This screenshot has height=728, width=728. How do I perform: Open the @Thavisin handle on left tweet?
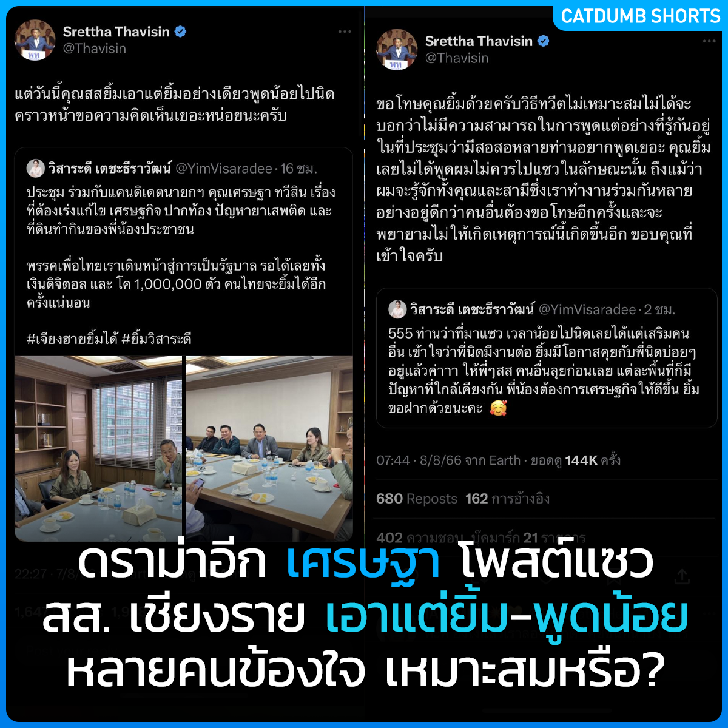95,49
